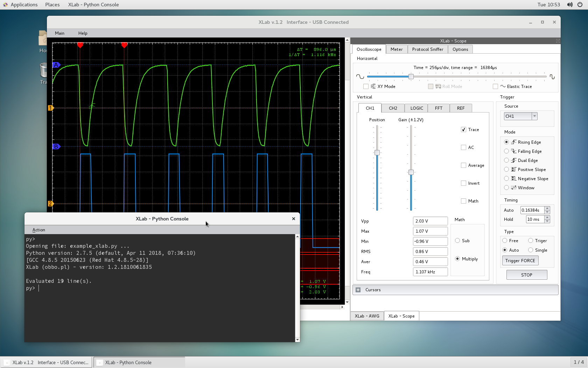The image size is (588, 368).
Task: Select Falling Edge trigger mode radio
Action: [506, 151]
